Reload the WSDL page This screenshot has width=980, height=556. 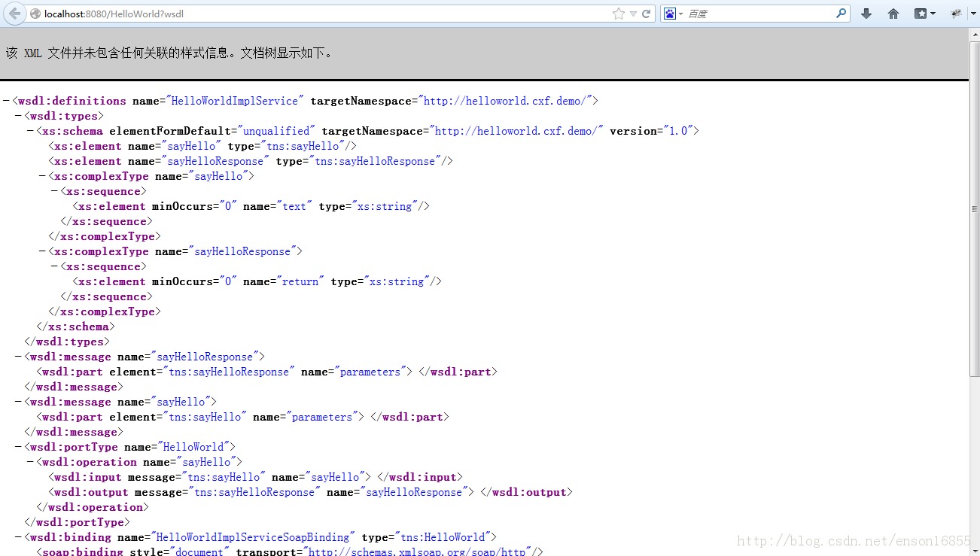646,14
